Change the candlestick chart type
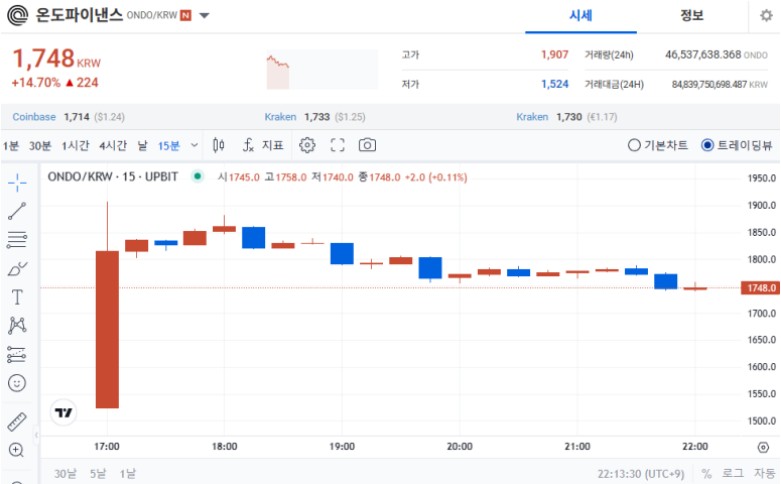Screen dimensions: 781x484 (x=218, y=145)
